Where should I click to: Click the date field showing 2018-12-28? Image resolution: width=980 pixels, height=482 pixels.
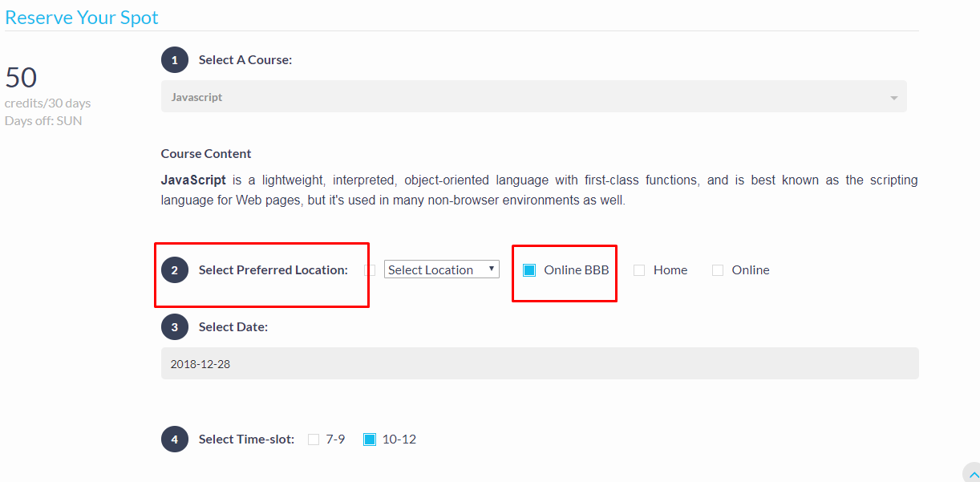click(539, 364)
